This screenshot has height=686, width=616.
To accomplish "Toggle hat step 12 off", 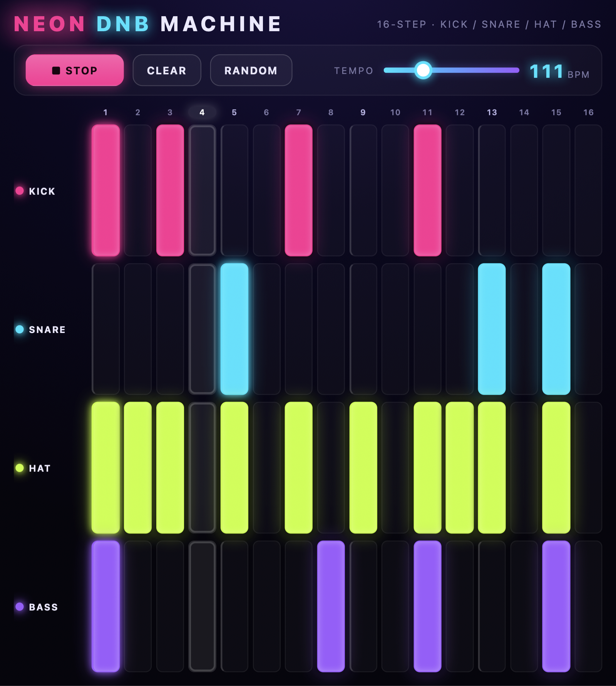I will 460,468.
